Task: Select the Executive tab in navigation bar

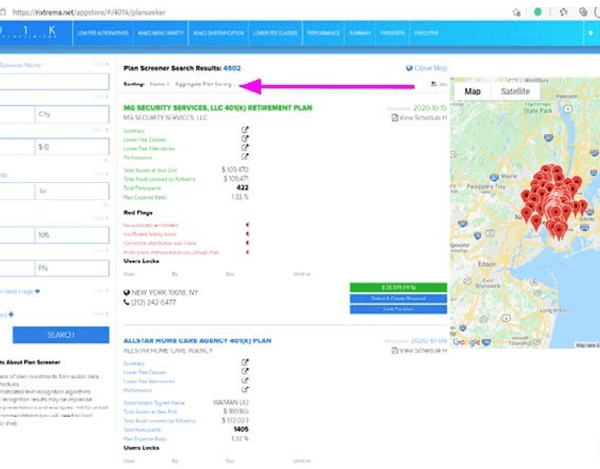Action: pyautogui.click(x=428, y=33)
